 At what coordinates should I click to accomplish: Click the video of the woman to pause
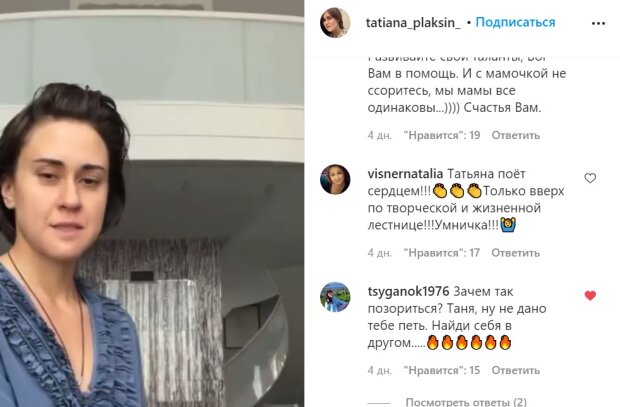152,203
